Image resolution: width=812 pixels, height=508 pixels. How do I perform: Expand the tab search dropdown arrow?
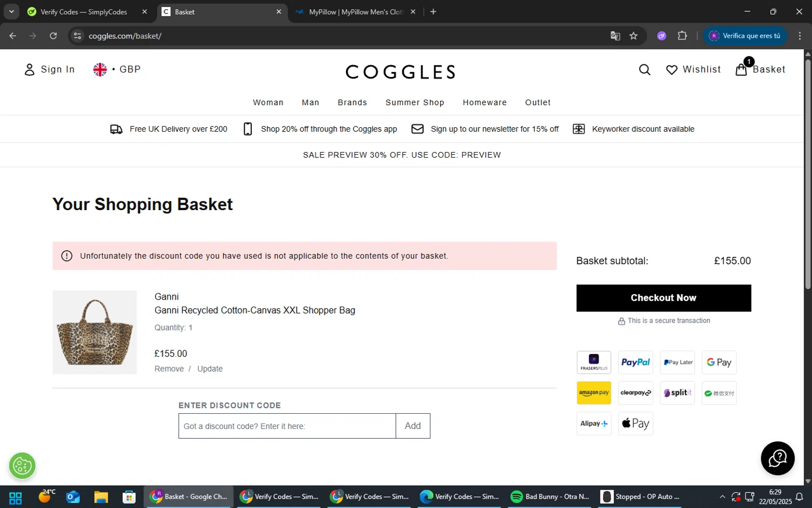point(11,12)
